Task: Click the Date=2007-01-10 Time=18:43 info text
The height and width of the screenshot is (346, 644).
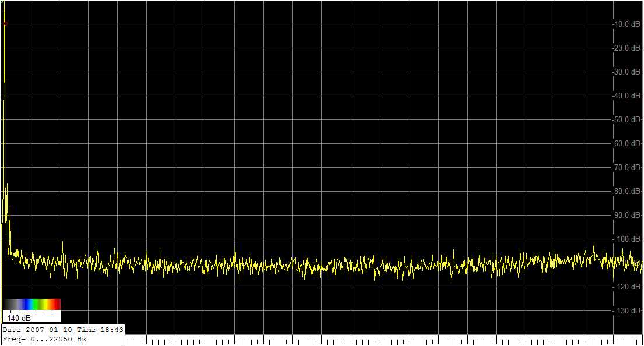Action: tap(63, 330)
